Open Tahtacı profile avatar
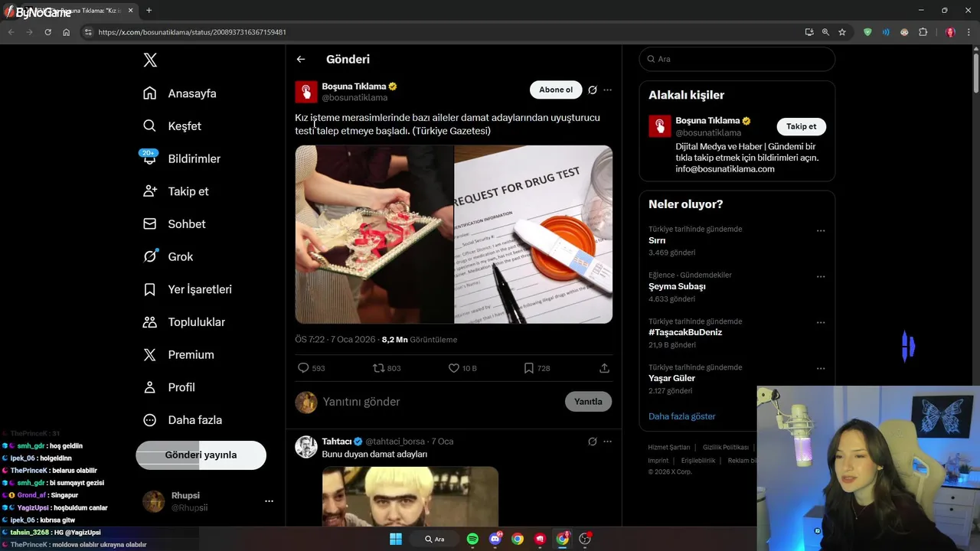This screenshot has height=551, width=980. coord(306,447)
